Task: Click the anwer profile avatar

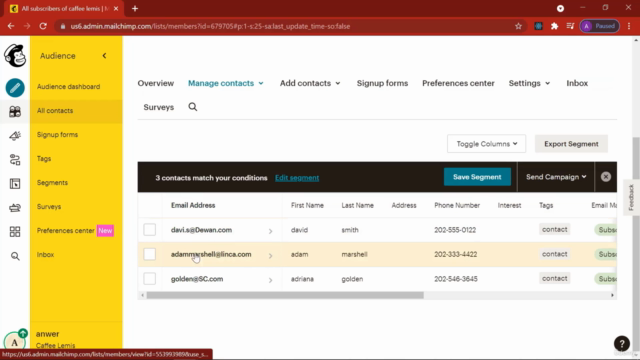Action: [15, 341]
